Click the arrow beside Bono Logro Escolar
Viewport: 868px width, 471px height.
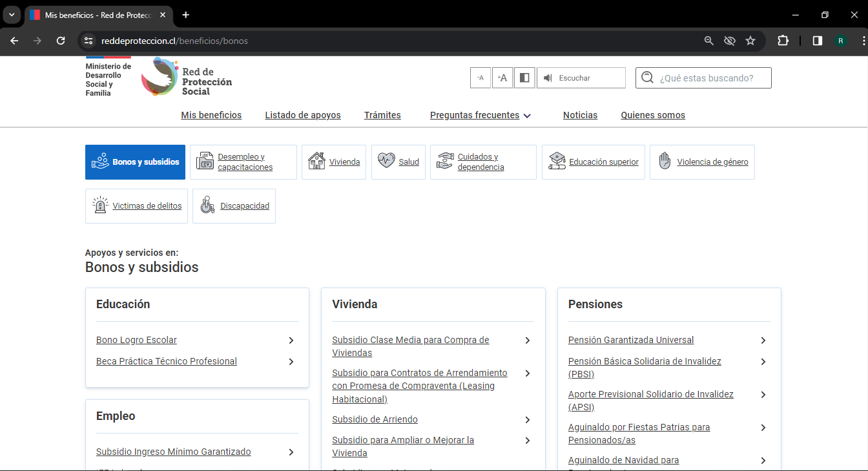[291, 340]
